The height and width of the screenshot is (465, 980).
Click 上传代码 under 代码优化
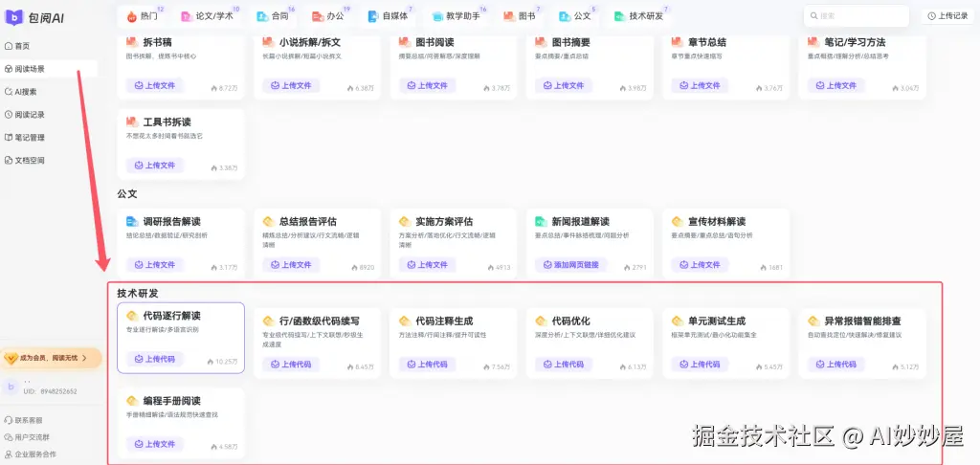coord(565,364)
